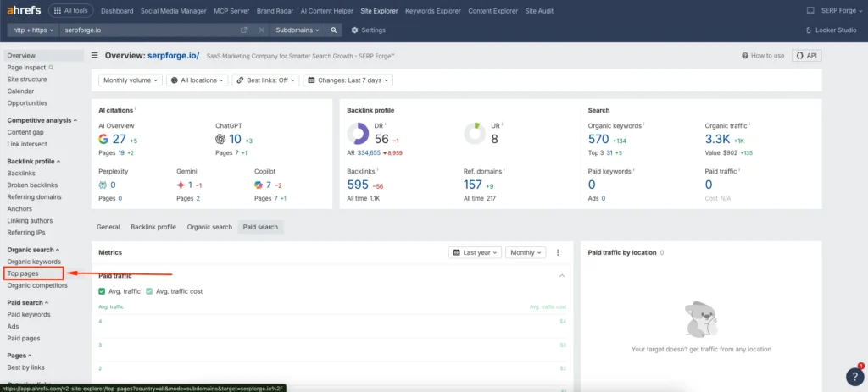Click the monitor icon beside SERP Forge
Screen dimensions: 868x392
(810, 10)
